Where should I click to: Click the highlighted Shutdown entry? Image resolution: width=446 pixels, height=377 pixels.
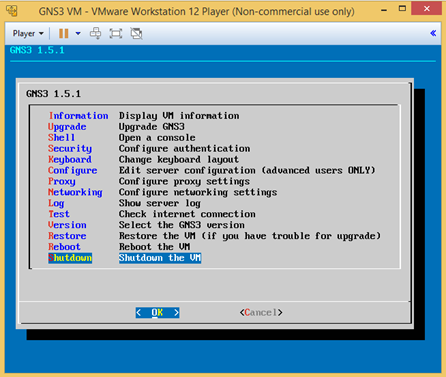pos(70,258)
